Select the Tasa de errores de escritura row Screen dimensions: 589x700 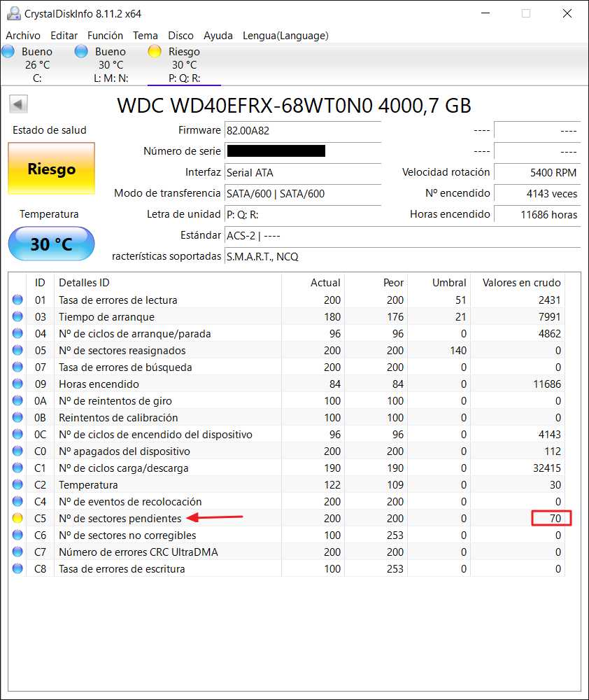click(287, 568)
